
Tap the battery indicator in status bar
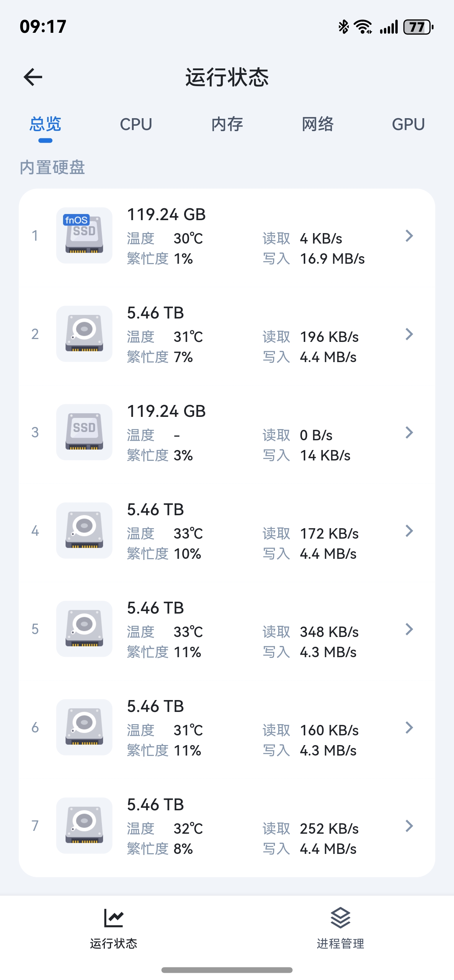[418, 27]
